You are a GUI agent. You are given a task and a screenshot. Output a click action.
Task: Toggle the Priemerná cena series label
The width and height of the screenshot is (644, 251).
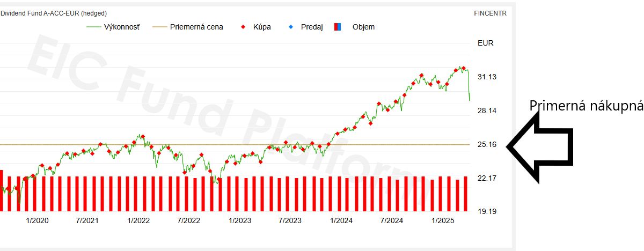[x=196, y=27]
